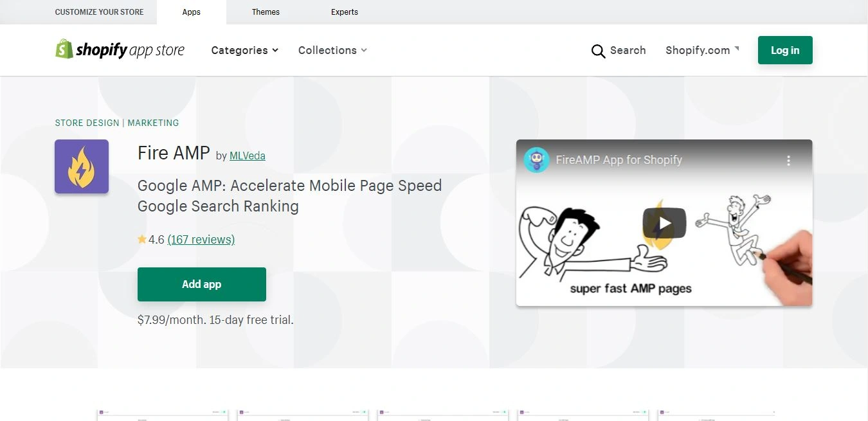The image size is (868, 421).
Task: Switch to the Apps tab
Action: tap(192, 12)
